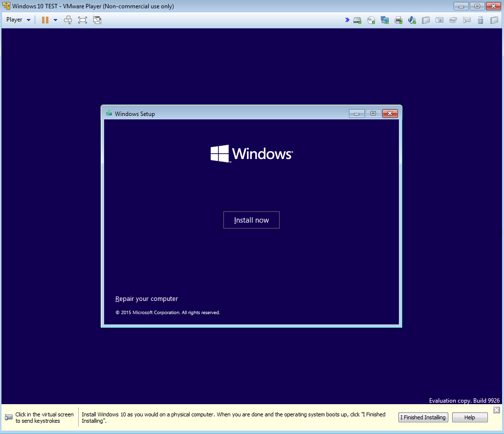Dismiss the yellow install hint bar
The height and width of the screenshot is (434, 504).
(x=497, y=410)
